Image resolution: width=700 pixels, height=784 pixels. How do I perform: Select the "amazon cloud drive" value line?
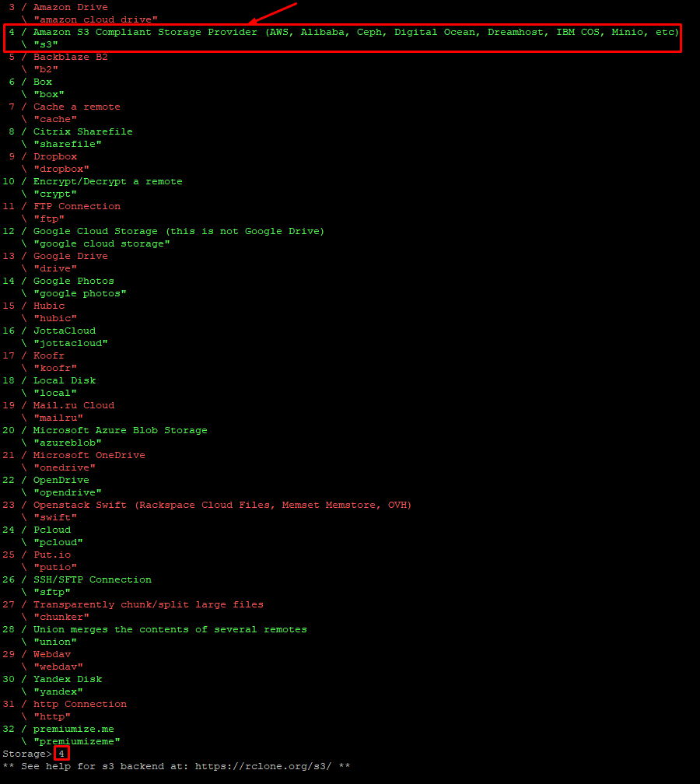point(96,19)
